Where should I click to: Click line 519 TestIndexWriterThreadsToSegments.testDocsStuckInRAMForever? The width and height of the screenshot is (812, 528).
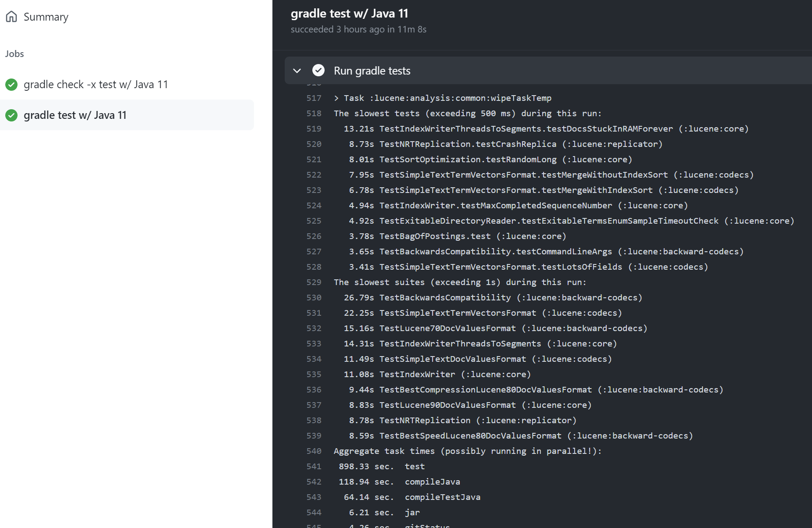546,129
